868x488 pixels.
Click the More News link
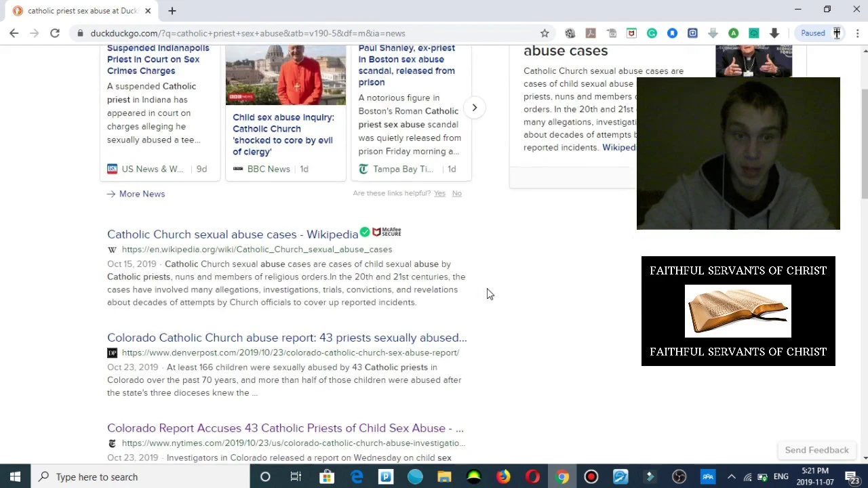pos(136,194)
